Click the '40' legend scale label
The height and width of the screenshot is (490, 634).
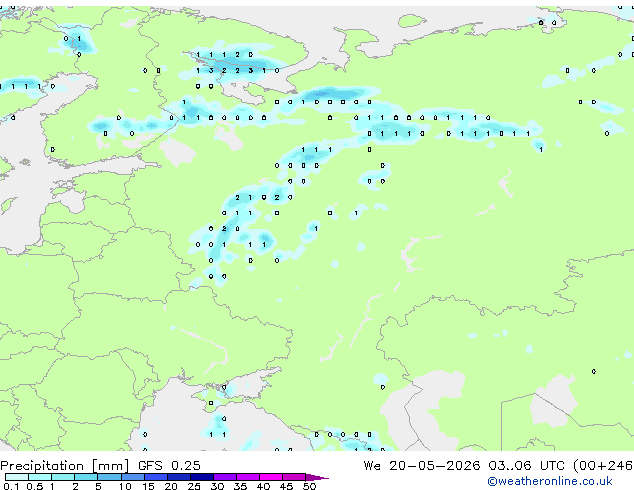[263, 486]
